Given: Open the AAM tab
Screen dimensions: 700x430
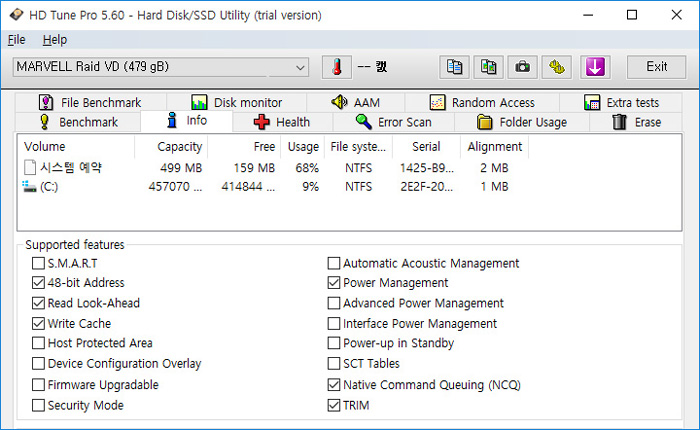Looking at the screenshot, I should (355, 103).
